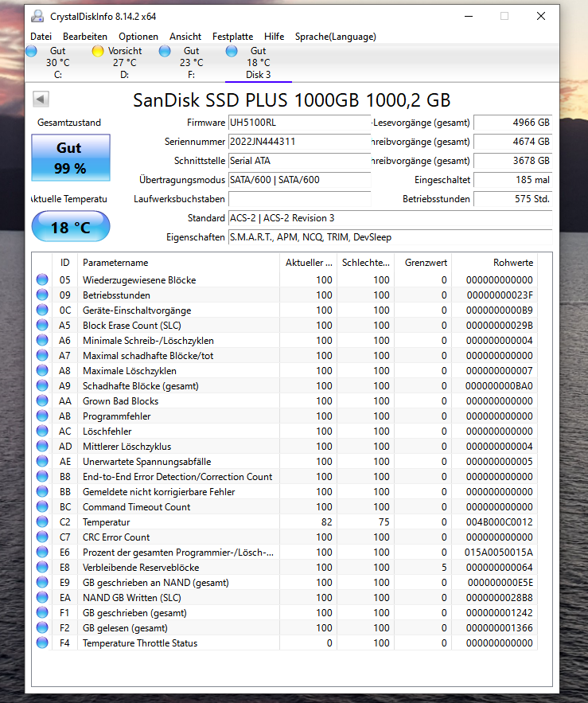This screenshot has width=588, height=703.
Task: Click the Schnittstelle field Serial ATA
Action: 299,161
